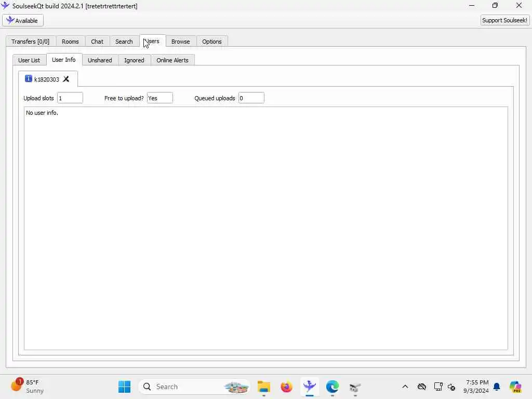The width and height of the screenshot is (532, 399).
Task: Select the User Info subtab
Action: [x=64, y=59]
